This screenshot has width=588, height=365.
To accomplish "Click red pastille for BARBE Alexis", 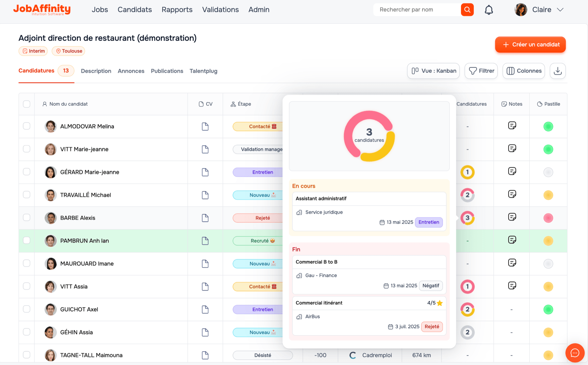I will click(548, 218).
